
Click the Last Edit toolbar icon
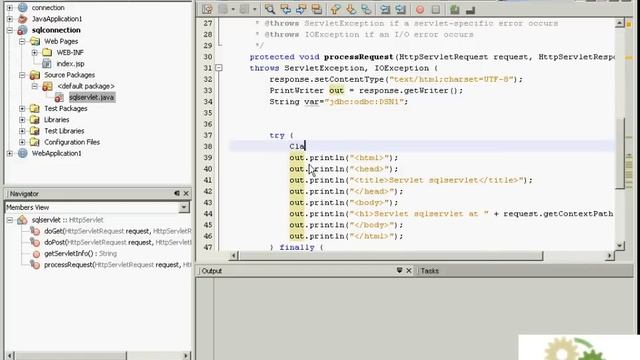click(207, 9)
